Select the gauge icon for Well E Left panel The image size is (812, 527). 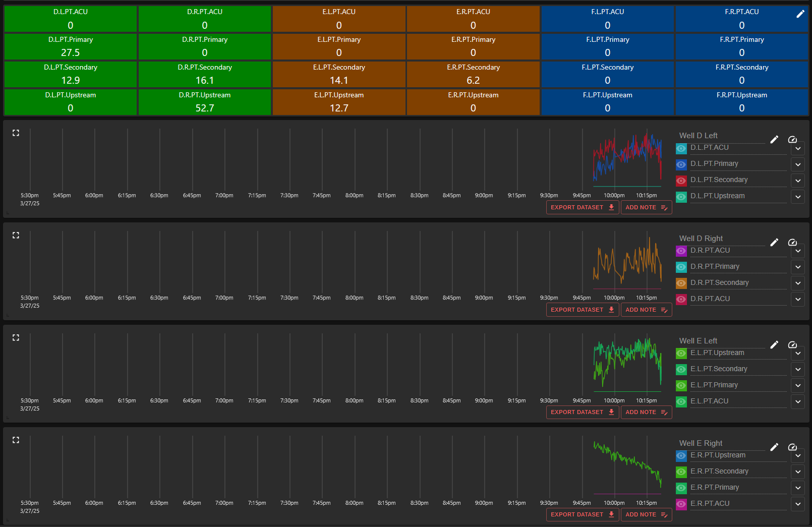point(792,344)
